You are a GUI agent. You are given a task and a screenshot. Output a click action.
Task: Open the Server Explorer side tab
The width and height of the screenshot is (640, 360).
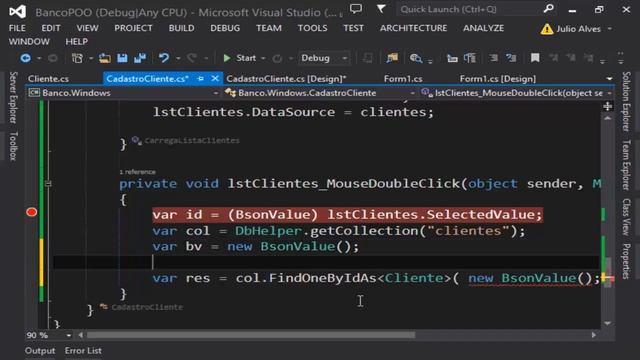13,98
